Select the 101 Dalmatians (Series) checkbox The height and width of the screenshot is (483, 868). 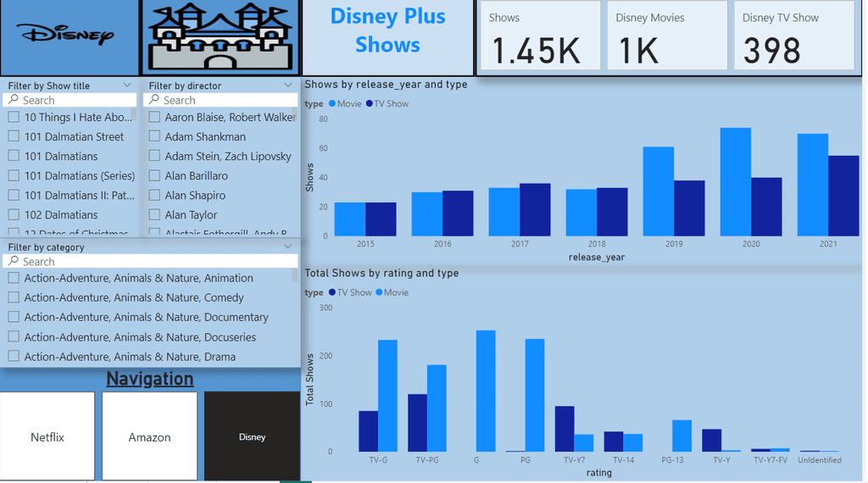14,175
